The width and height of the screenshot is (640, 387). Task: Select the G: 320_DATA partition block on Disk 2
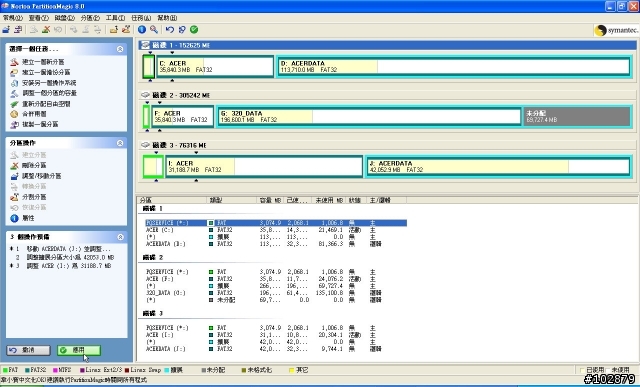(369, 116)
